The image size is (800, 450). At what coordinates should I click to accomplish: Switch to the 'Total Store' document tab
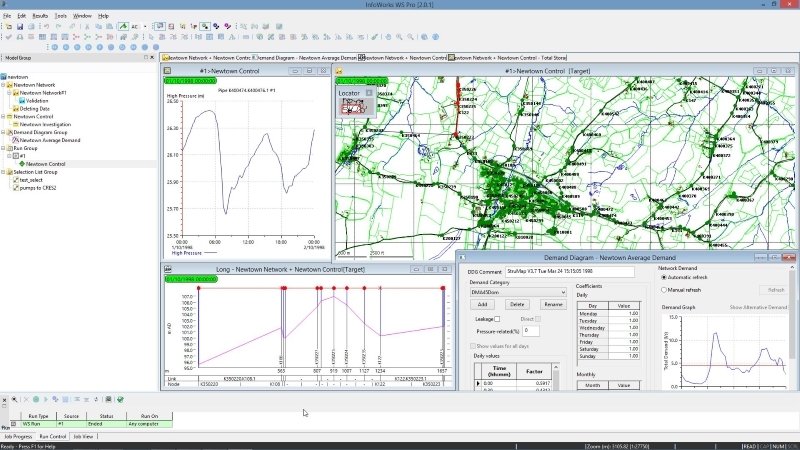(x=508, y=58)
